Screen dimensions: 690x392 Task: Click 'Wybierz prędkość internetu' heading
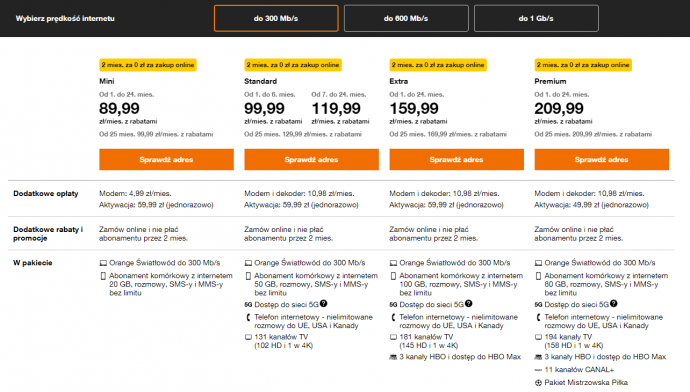pos(65,18)
